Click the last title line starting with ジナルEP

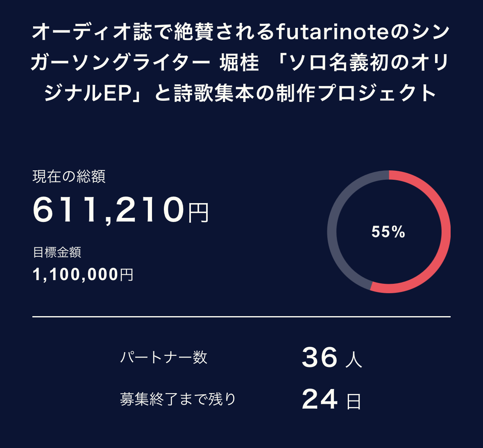[x=241, y=93]
